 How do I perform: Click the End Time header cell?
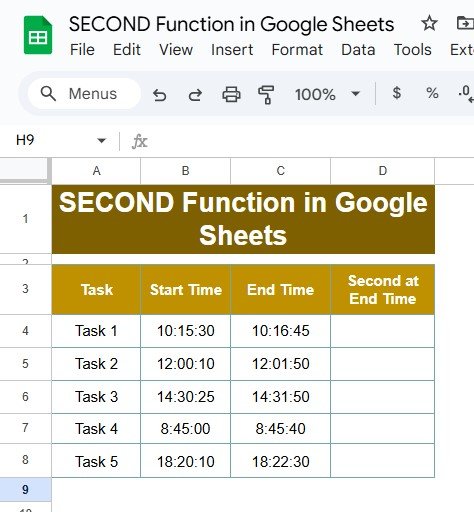(x=280, y=289)
